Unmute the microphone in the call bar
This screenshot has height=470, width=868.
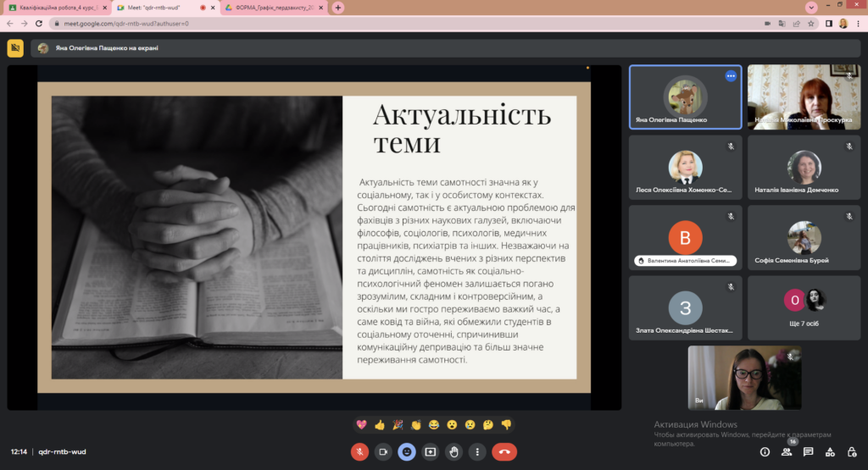359,452
